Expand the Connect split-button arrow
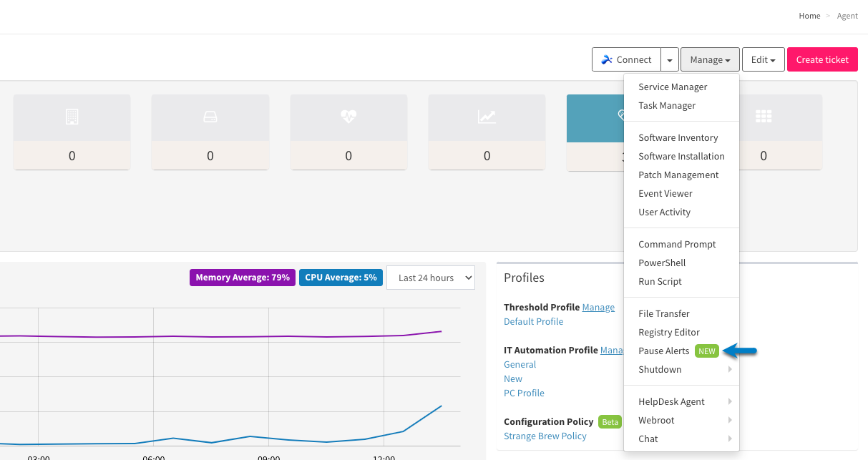 [x=669, y=59]
